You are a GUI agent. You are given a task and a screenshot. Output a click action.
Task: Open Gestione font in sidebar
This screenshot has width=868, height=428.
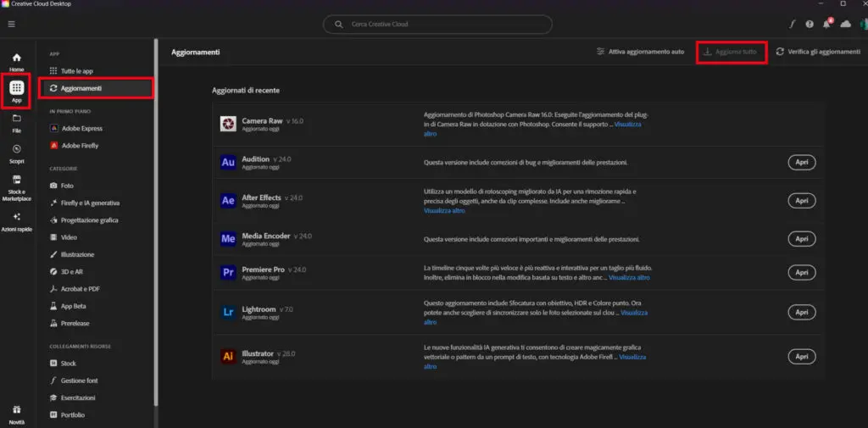point(74,381)
